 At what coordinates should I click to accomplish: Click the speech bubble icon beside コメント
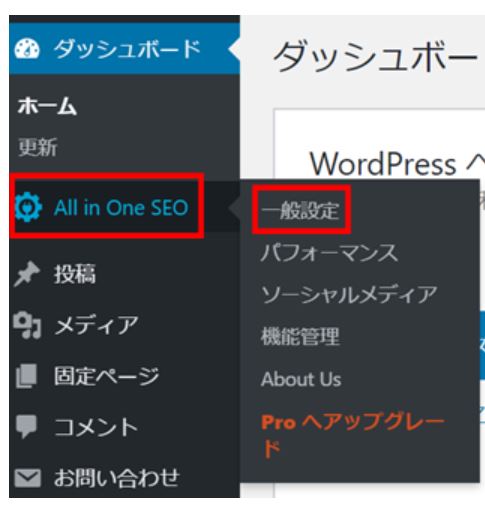[x=26, y=426]
